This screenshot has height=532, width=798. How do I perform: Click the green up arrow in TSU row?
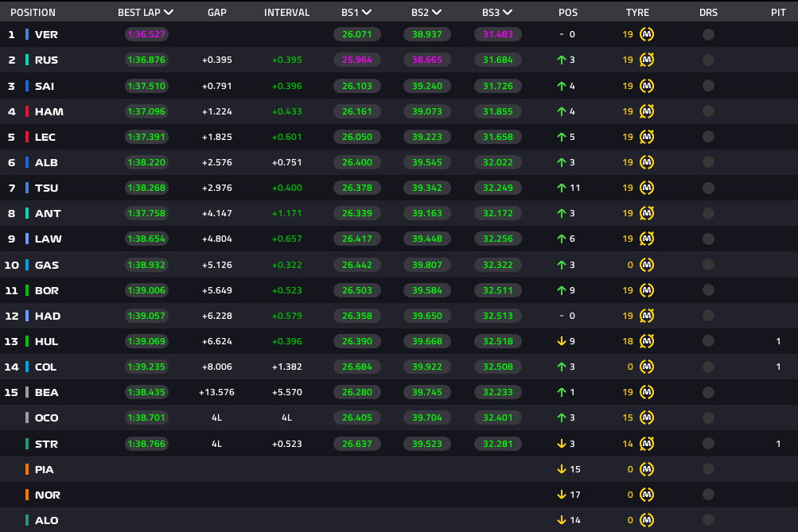click(x=562, y=188)
